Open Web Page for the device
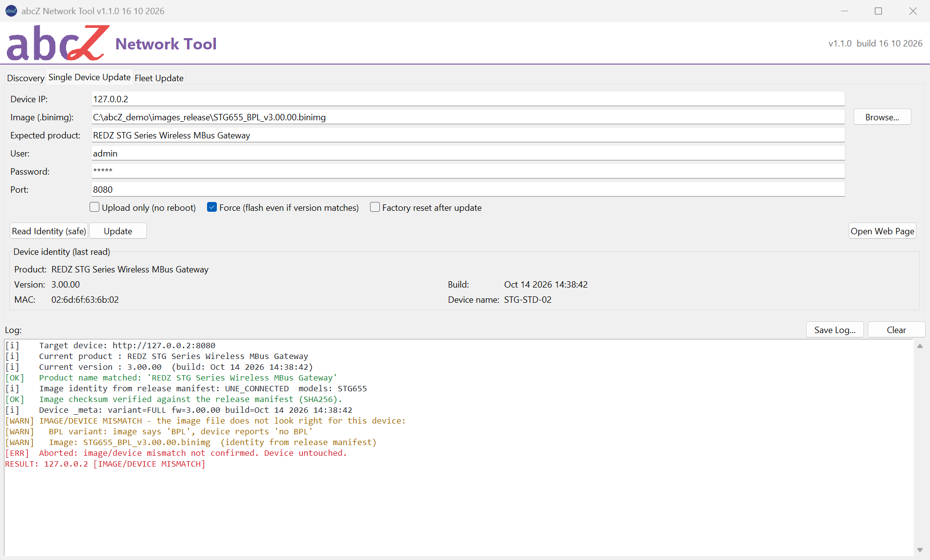This screenshot has height=560, width=930. coord(882,231)
